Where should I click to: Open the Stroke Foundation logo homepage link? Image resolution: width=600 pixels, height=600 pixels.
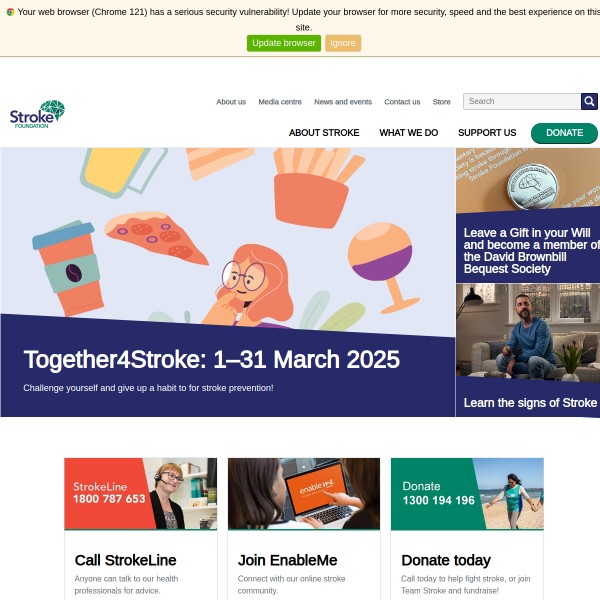37,114
